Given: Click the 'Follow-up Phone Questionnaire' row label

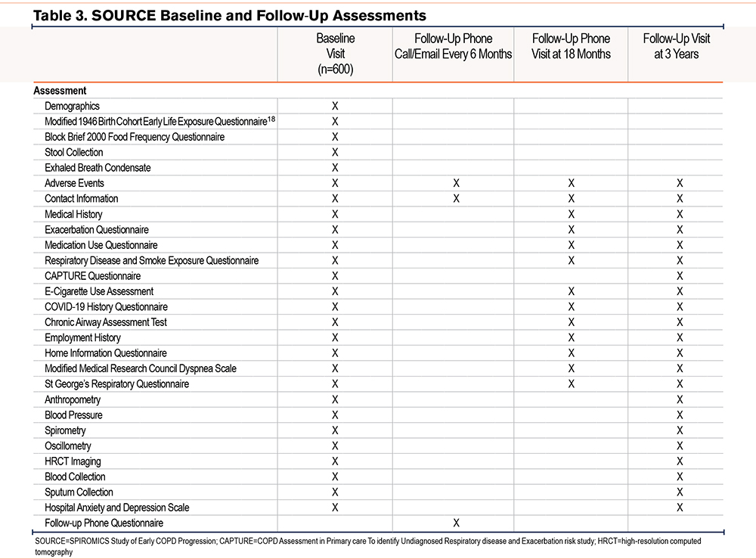Looking at the screenshot, I should 104,523.
